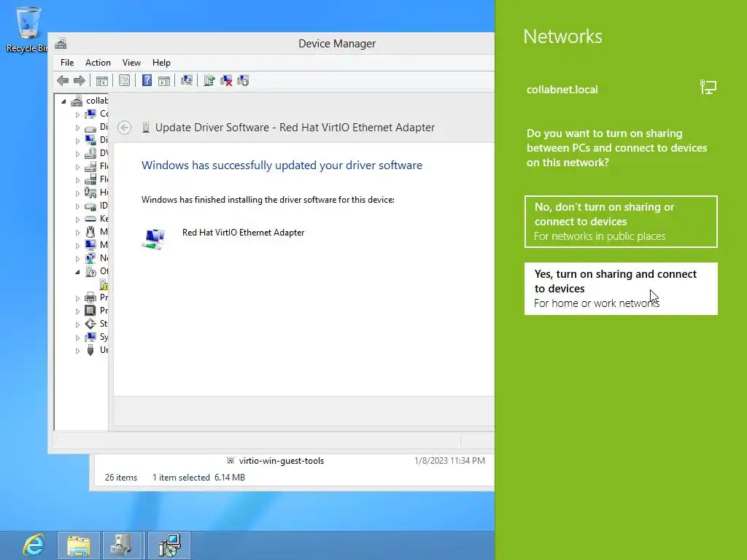747x560 pixels.
Task: Click Disable device toolbar icon with down arrow
Action: click(x=243, y=80)
